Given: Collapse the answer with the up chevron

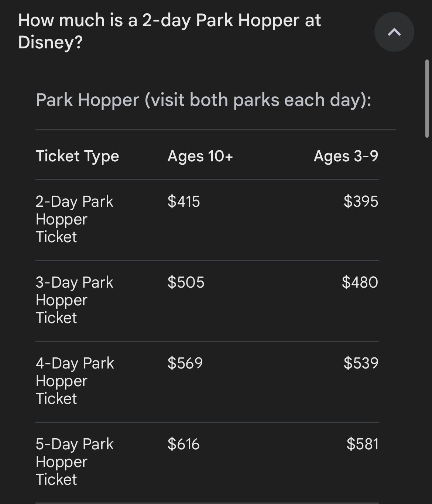Looking at the screenshot, I should pyautogui.click(x=394, y=32).
